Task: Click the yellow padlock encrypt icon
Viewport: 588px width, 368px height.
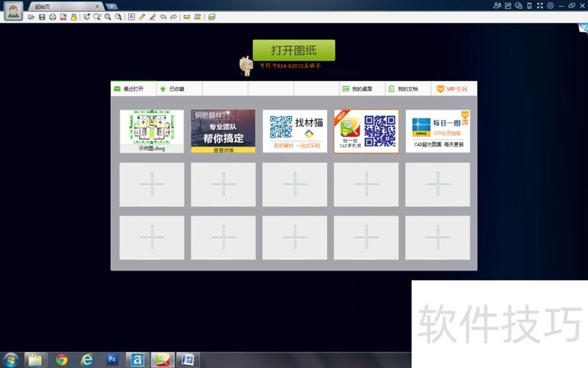Action: click(74, 17)
